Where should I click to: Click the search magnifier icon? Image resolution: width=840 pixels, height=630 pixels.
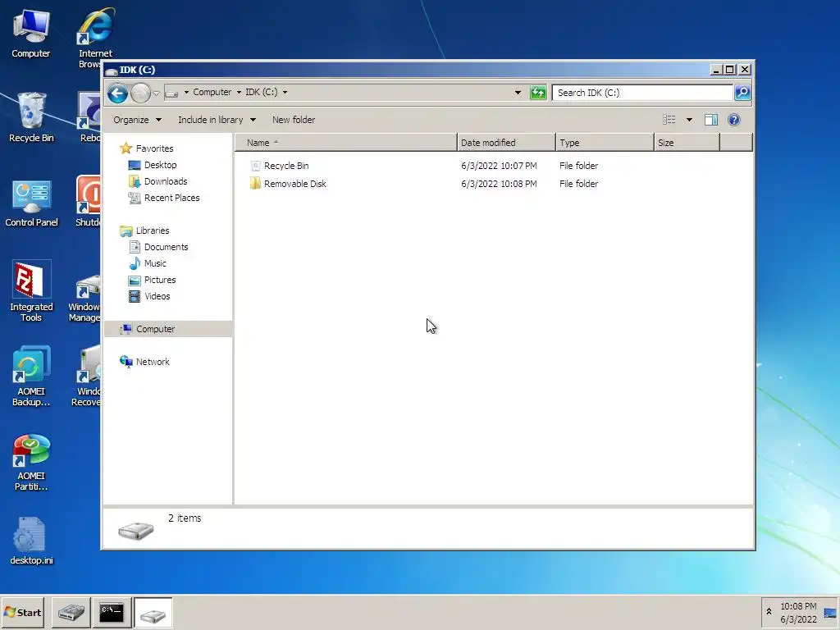(x=742, y=93)
